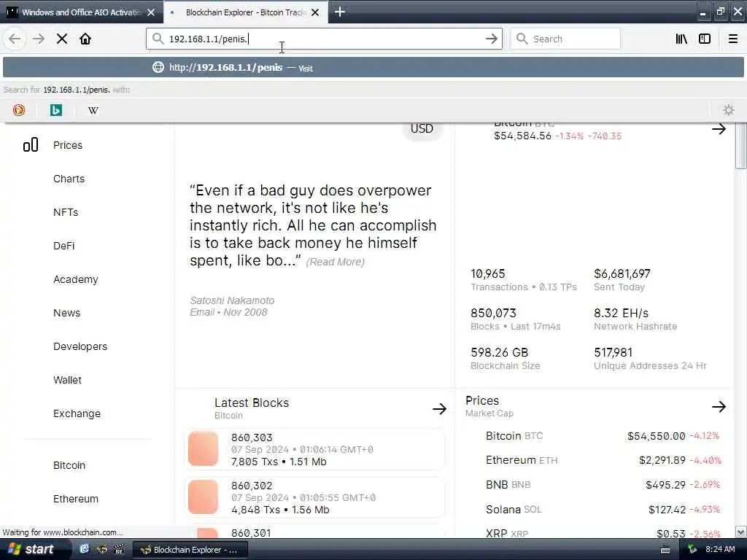Screen dimensions: 747x560
Task: Click the 517,981 Unique Addresses stat
Action: click(650, 359)
